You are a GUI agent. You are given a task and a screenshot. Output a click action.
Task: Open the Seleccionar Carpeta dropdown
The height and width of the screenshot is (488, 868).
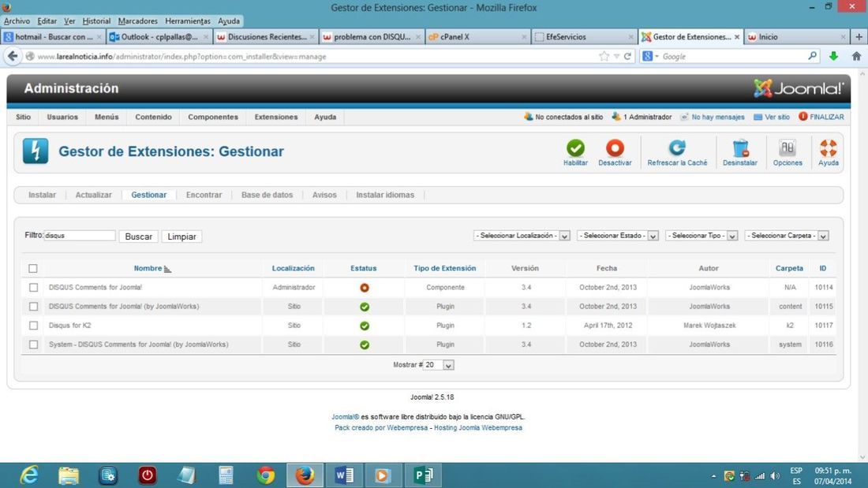point(787,236)
